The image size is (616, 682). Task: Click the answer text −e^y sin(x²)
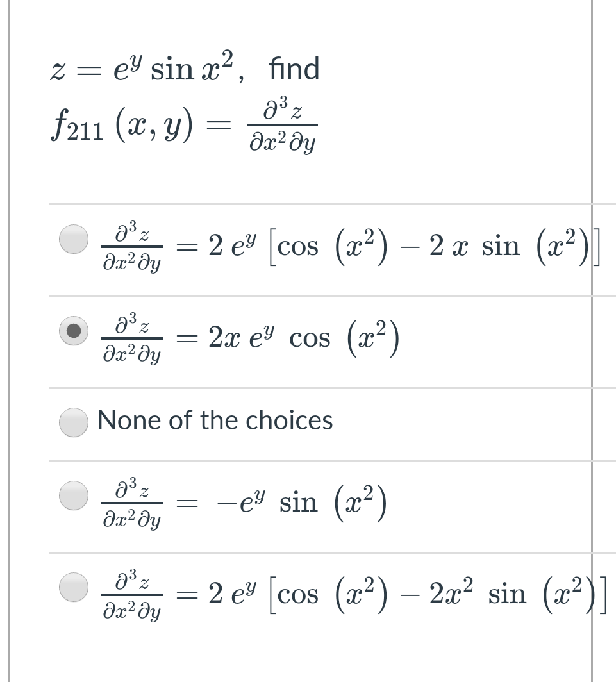(x=250, y=503)
